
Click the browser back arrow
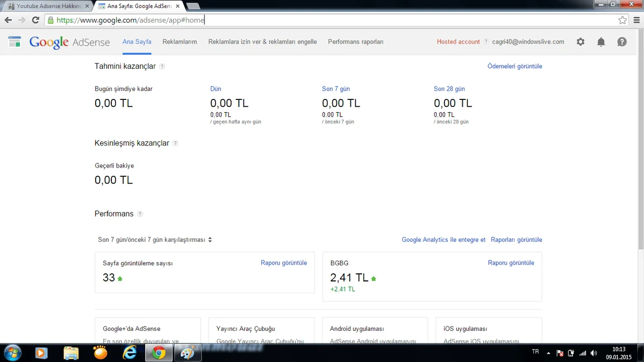(x=8, y=20)
